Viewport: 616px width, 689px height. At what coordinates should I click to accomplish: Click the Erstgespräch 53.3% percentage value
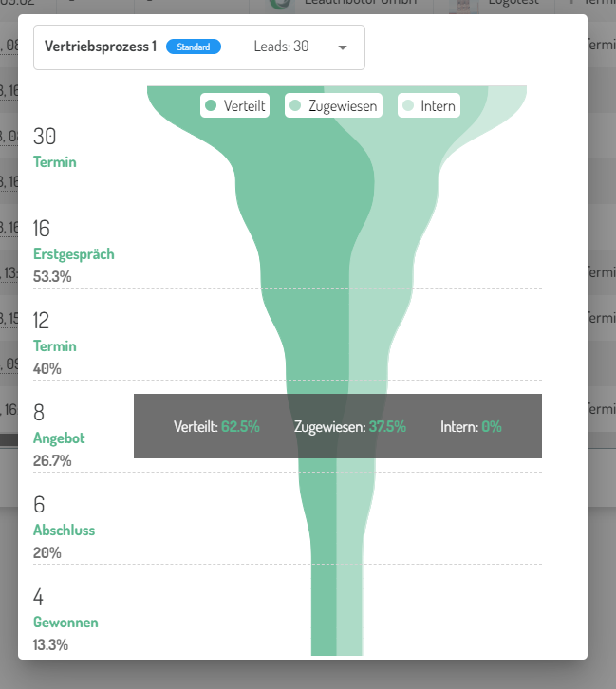(x=52, y=277)
